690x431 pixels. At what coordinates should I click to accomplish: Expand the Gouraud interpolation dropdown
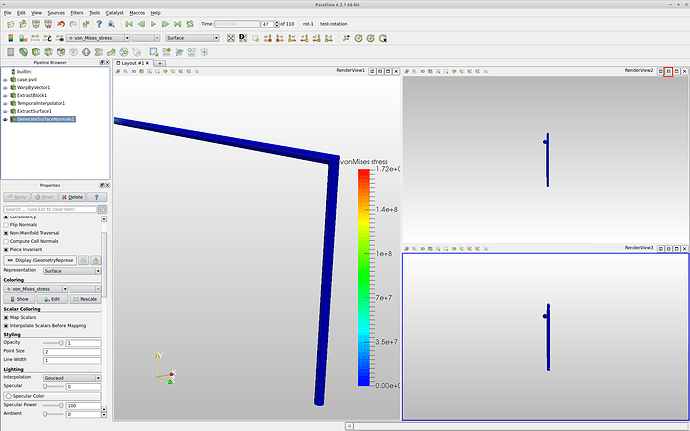[71, 377]
